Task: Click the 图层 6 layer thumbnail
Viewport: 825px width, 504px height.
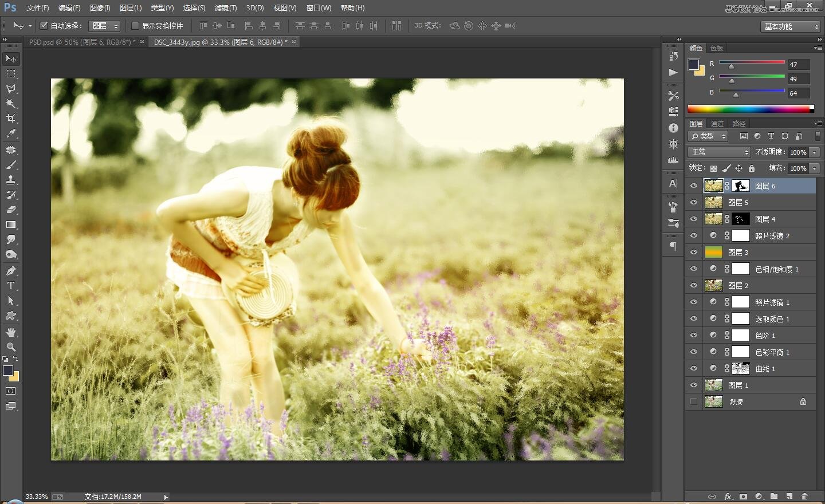Action: 713,186
